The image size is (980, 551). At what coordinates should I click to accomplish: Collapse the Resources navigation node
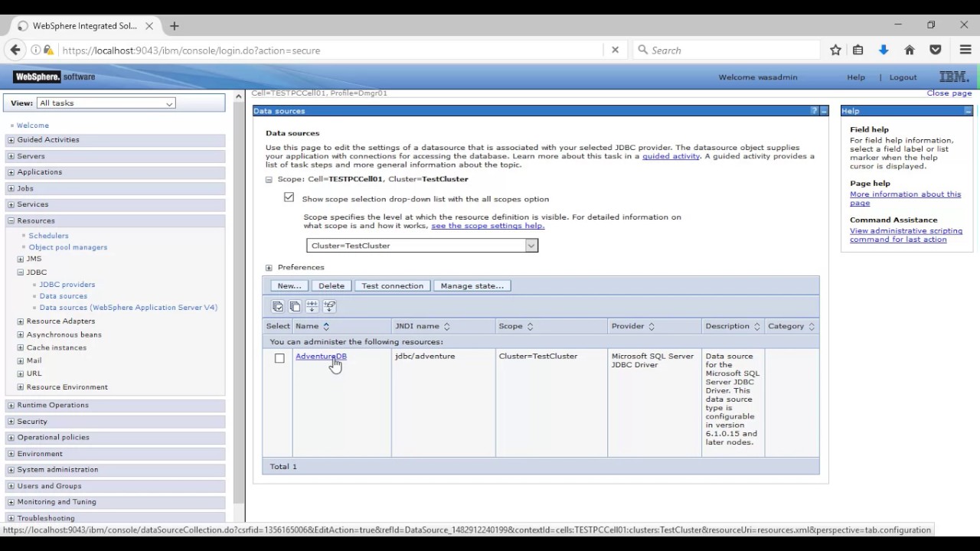(11, 220)
